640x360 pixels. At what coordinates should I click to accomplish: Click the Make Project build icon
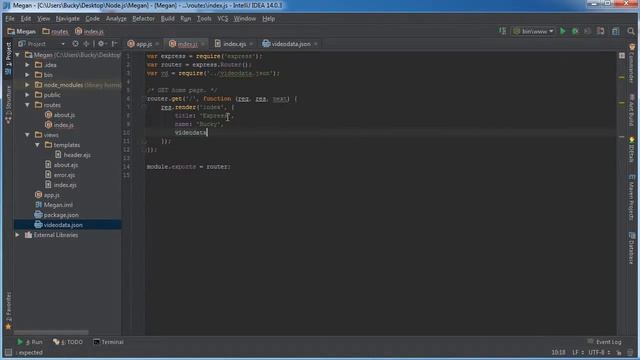502,31
